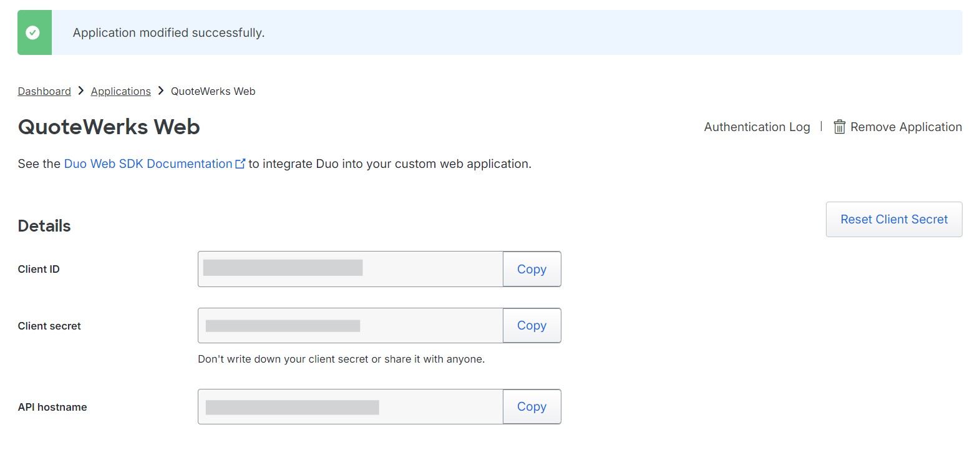
Task: Focus the Client ID text field
Action: point(350,269)
